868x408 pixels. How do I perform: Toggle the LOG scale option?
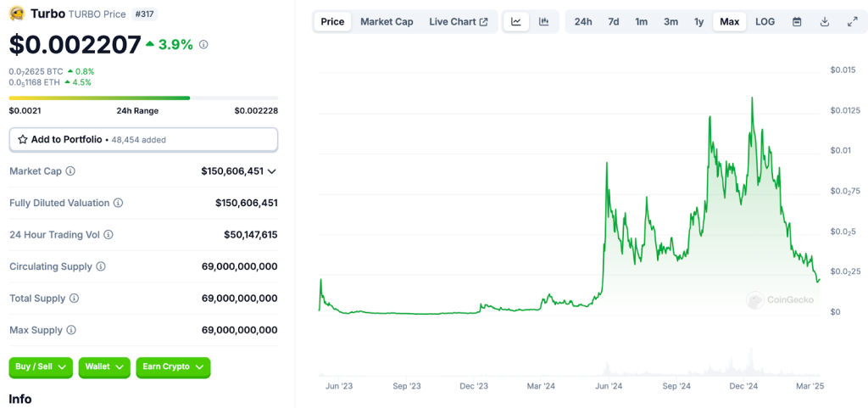pos(765,21)
